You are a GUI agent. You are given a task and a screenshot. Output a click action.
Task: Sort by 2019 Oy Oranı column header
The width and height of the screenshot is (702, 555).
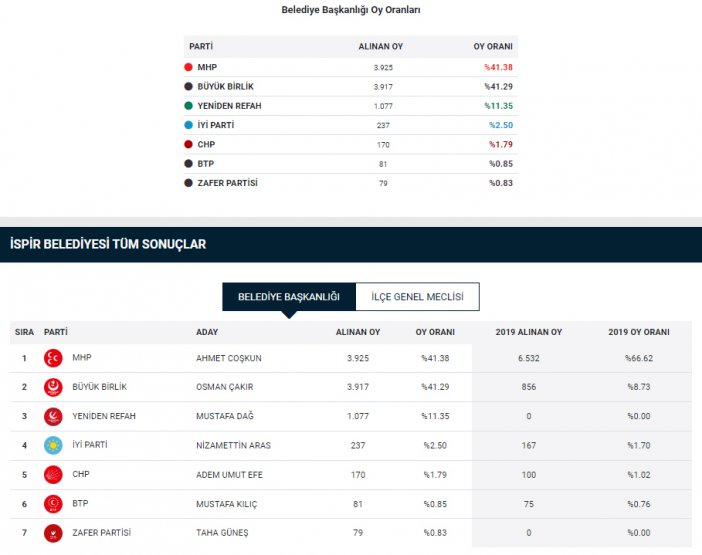tap(638, 332)
